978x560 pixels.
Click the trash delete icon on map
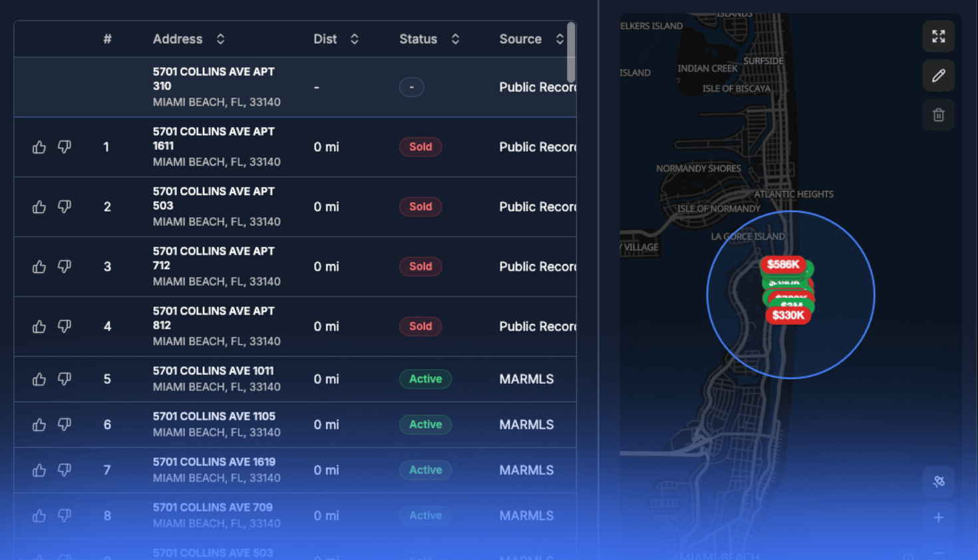tap(939, 115)
